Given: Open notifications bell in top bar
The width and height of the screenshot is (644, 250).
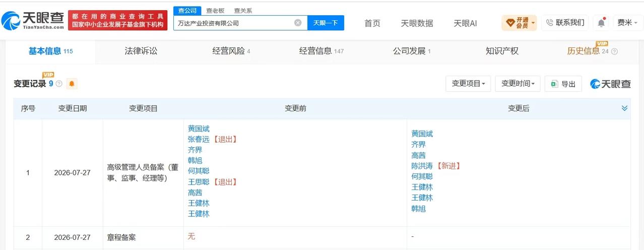Looking at the screenshot, I should [601, 23].
